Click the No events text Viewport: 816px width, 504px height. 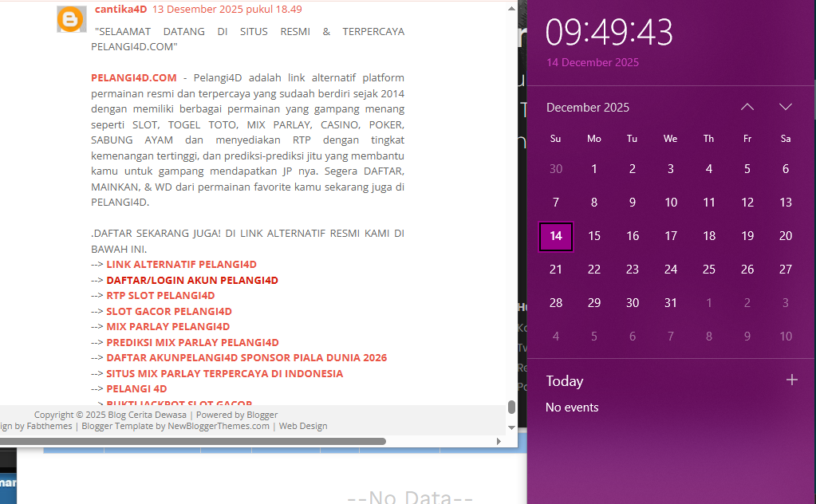(x=572, y=408)
